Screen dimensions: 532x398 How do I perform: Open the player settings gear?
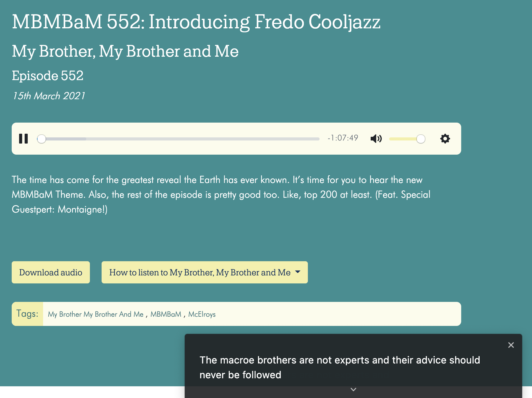[445, 139]
